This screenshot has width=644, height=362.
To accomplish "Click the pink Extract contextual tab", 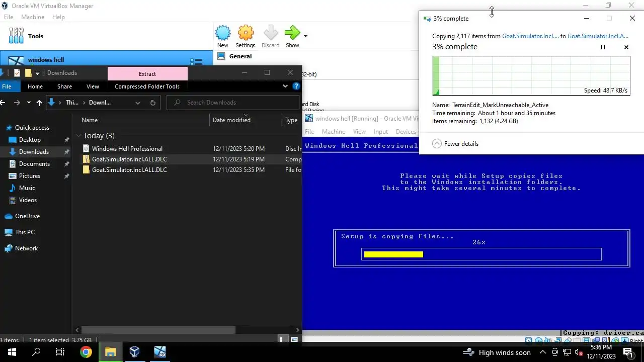I will (147, 74).
